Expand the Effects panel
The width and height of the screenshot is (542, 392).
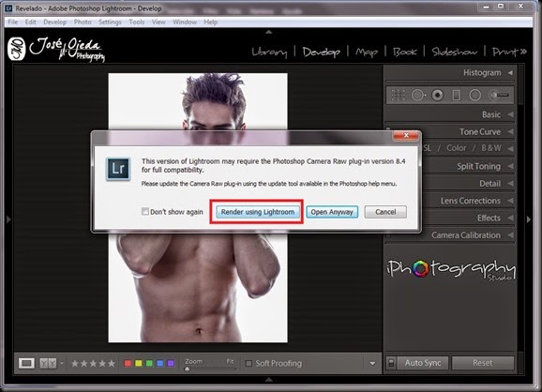click(510, 218)
